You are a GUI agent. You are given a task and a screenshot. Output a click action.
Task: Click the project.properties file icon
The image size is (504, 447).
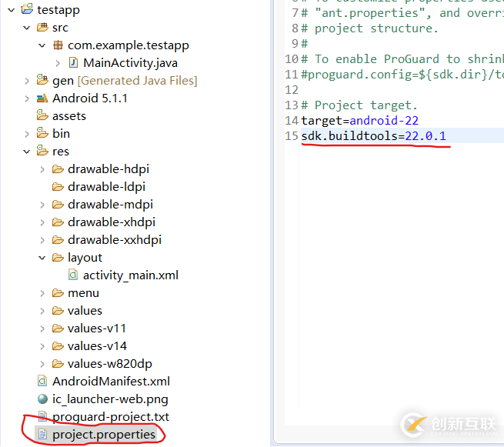(x=42, y=434)
